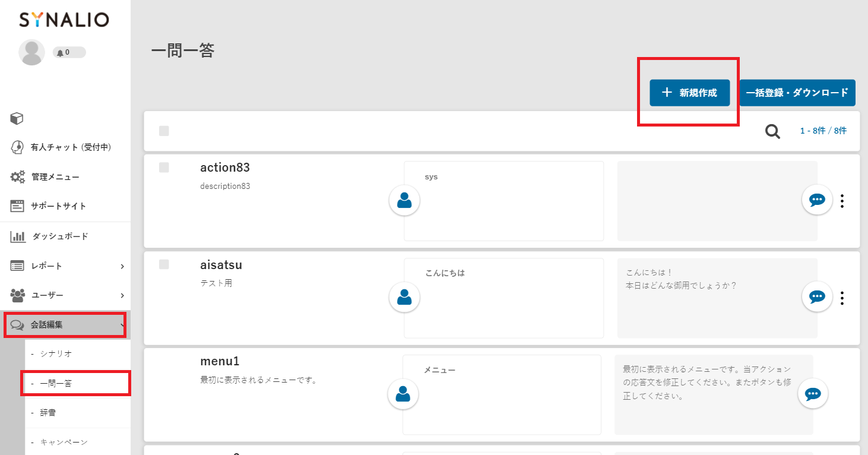868x455 pixels.
Task: Open 辞書 in the sidebar
Action: [48, 412]
